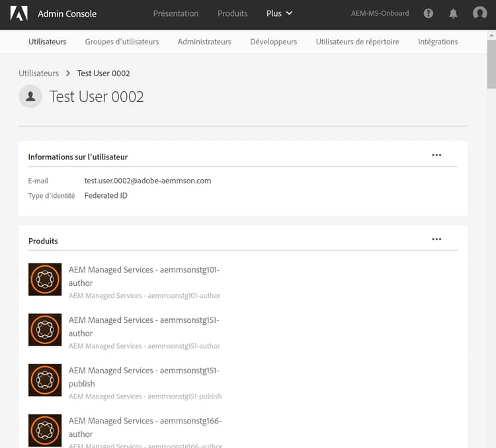496x448 pixels.
Task: Open AEM Managed Services aemmsonstg166-author product
Action: pyautogui.click(x=145, y=427)
